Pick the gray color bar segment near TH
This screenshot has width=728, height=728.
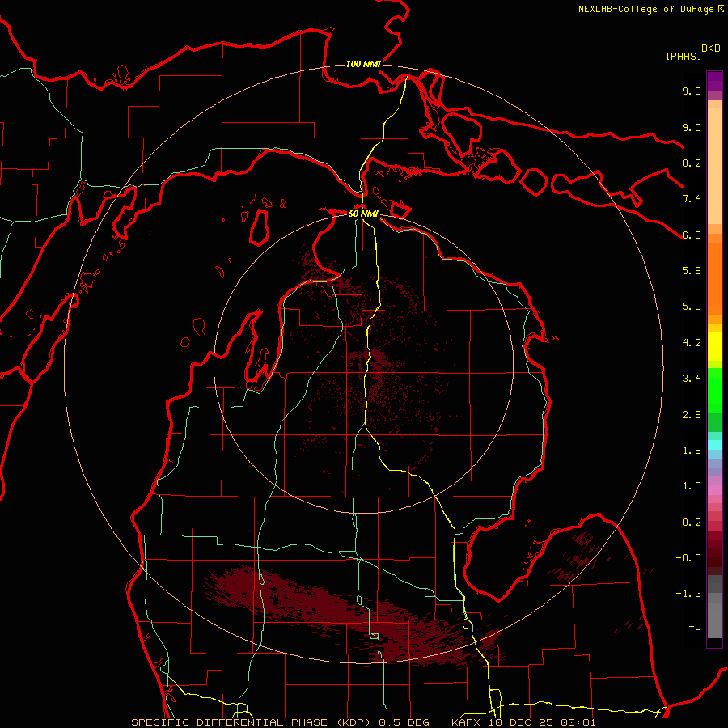click(714, 620)
